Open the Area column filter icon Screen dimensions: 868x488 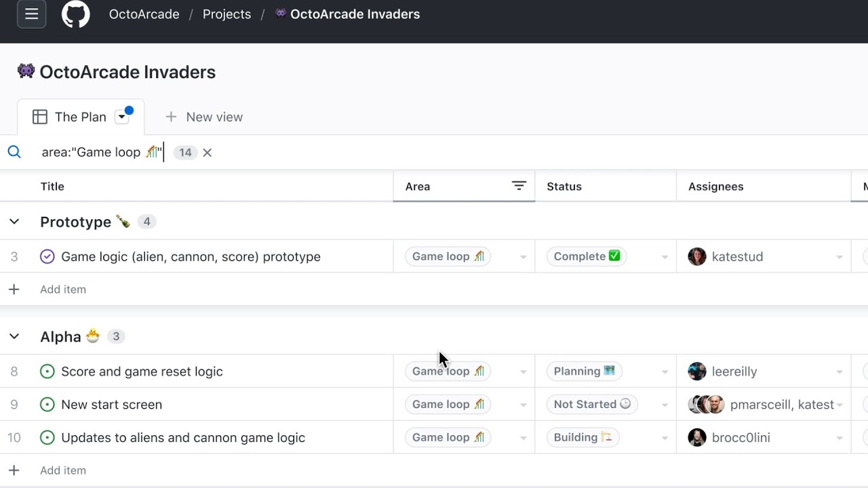tap(519, 186)
